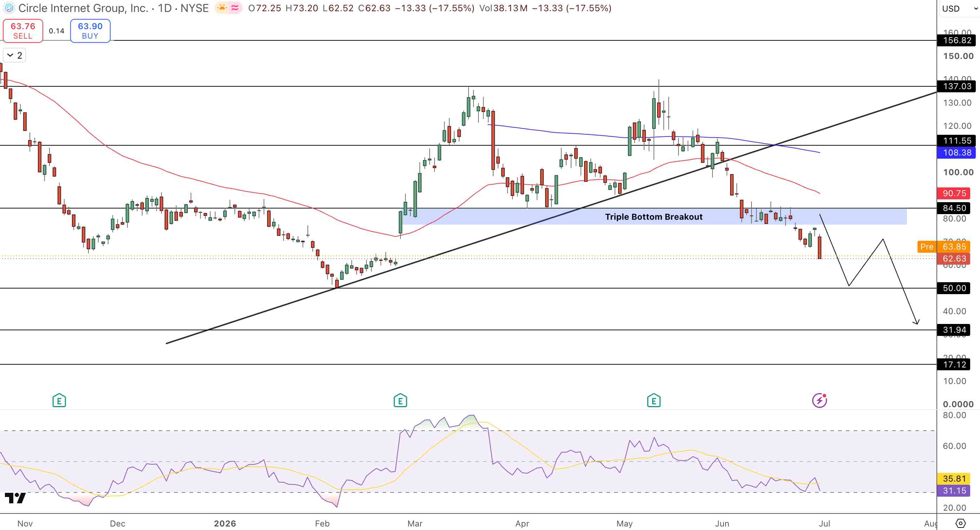
Task: Click the 100.00 tick on the price scale
Action: [x=958, y=172]
